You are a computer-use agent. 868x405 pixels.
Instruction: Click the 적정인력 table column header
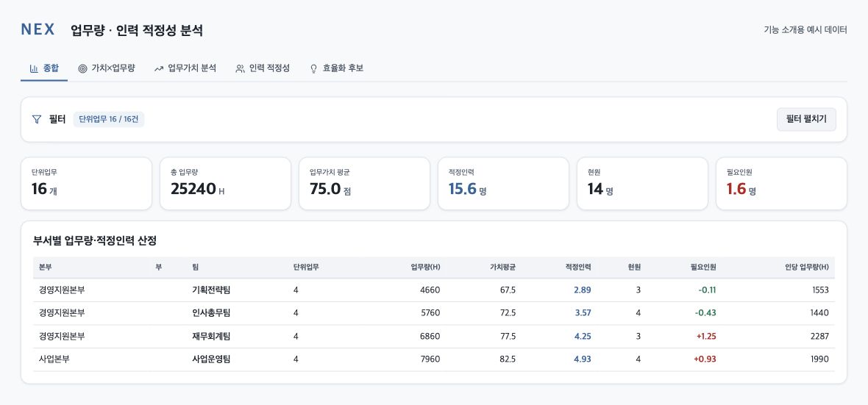click(x=578, y=267)
